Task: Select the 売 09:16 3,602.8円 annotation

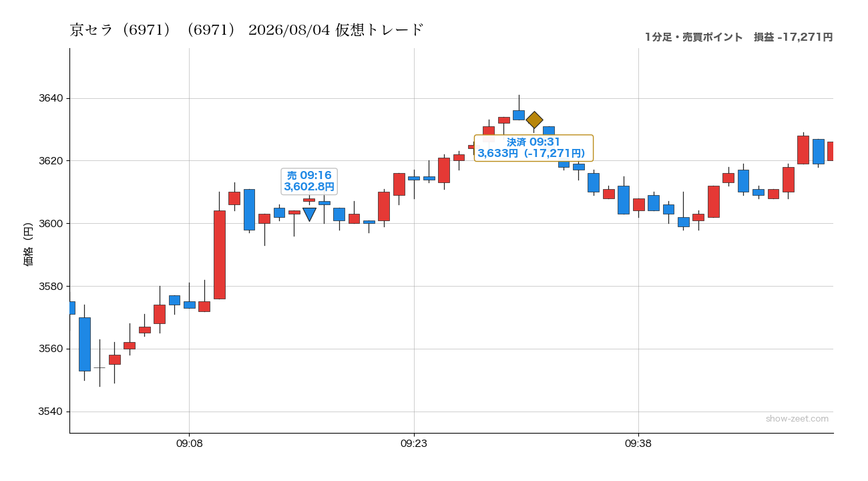Action: coord(309,181)
